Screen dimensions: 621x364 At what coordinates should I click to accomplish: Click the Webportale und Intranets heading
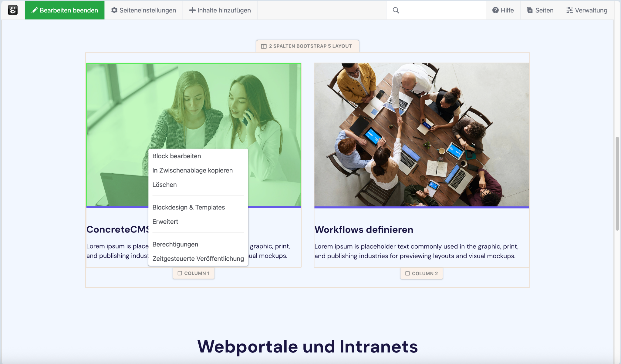coord(308,346)
